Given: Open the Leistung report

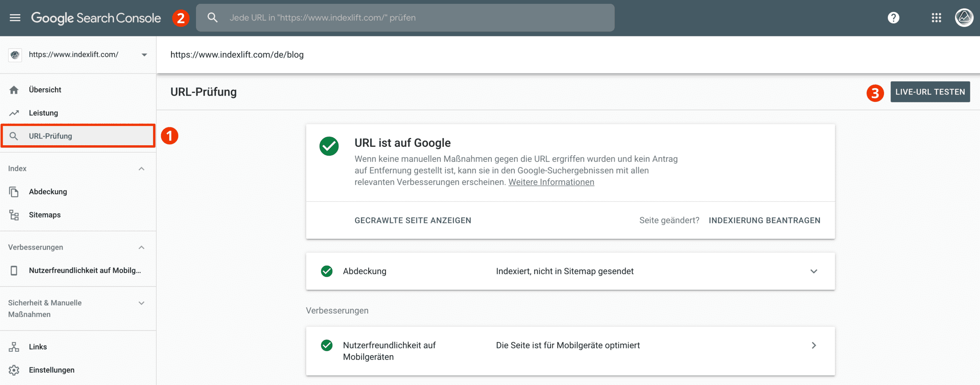Looking at the screenshot, I should (78, 113).
